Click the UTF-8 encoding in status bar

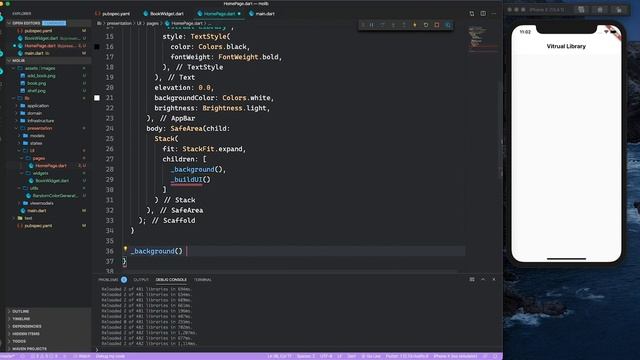coord(326,356)
